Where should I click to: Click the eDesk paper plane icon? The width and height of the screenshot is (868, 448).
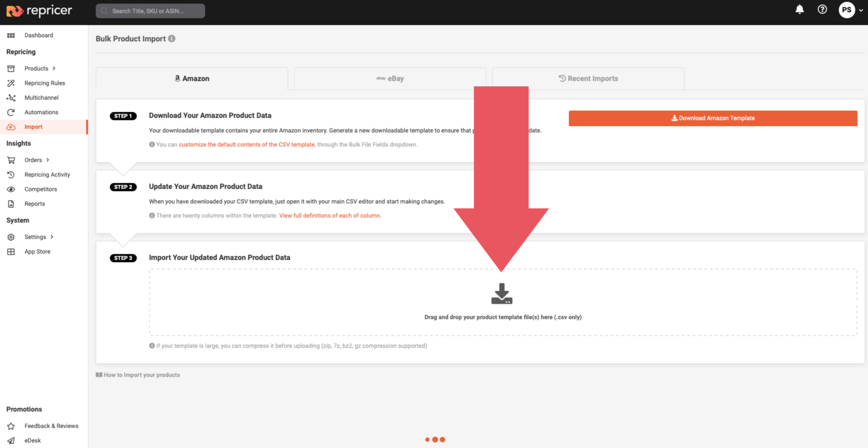click(11, 441)
